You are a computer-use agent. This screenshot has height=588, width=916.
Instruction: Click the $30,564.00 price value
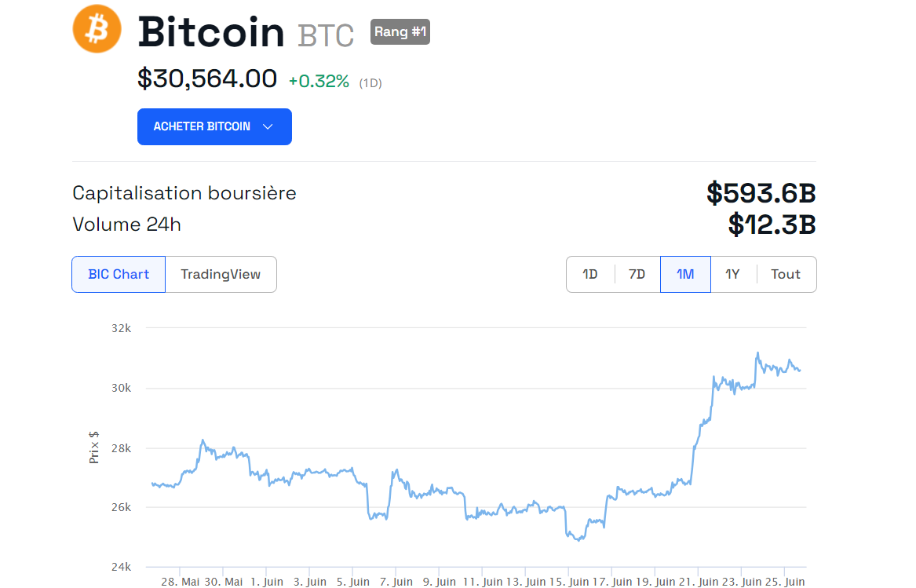[x=206, y=79]
